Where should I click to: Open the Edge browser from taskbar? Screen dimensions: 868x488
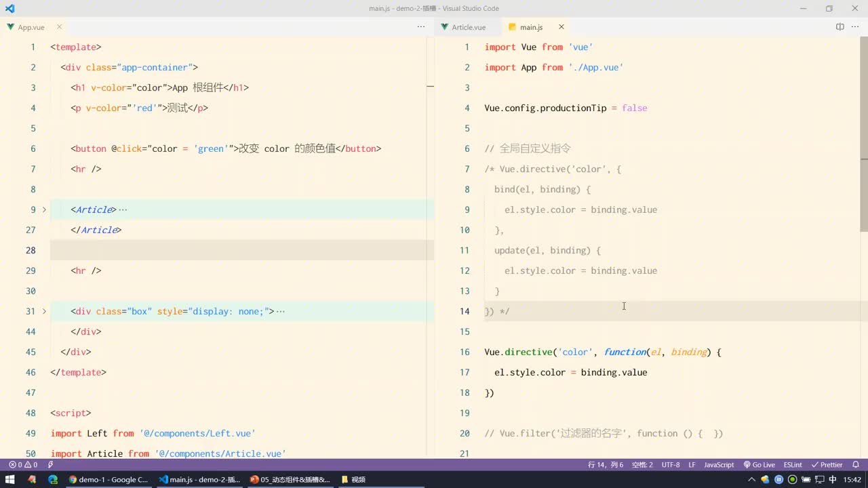coord(53,479)
